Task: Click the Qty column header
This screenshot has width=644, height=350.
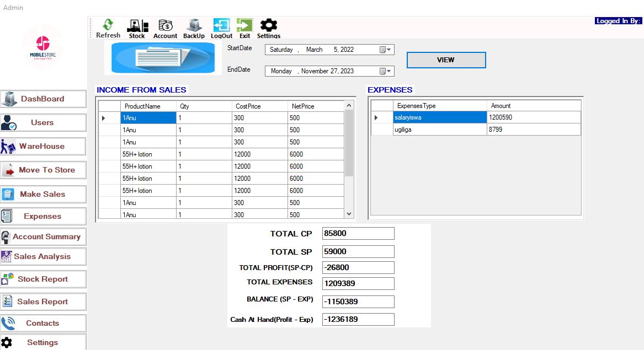Action: pos(204,106)
